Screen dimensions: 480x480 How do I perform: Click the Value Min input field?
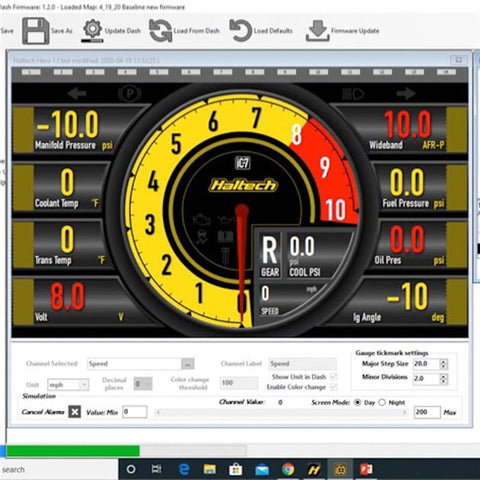(x=134, y=412)
